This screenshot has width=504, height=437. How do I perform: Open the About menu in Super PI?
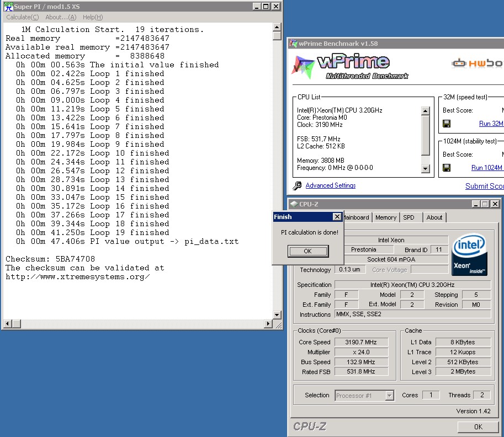[x=61, y=17]
